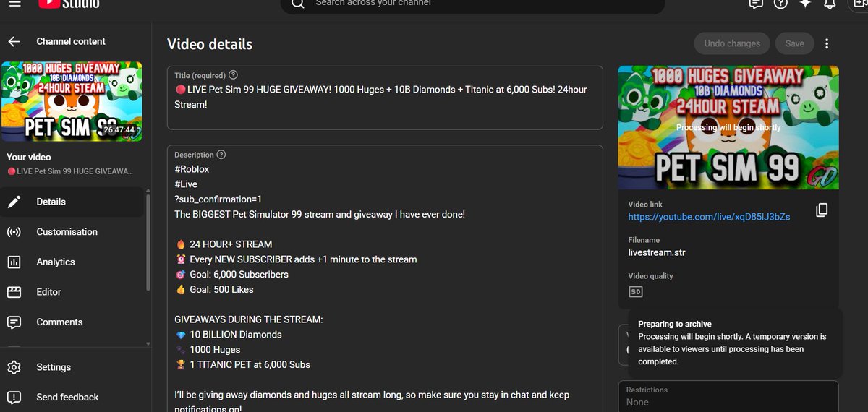This screenshot has width=868, height=412.
Task: Click the 'Every NEW SUBSCRIBER adds +1 minute' line
Action: (296, 259)
